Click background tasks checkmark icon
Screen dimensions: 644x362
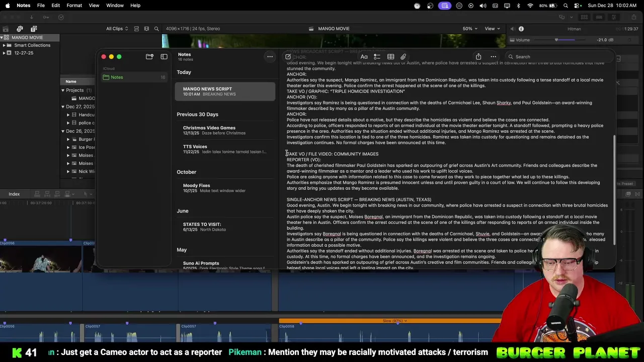pos(61,17)
